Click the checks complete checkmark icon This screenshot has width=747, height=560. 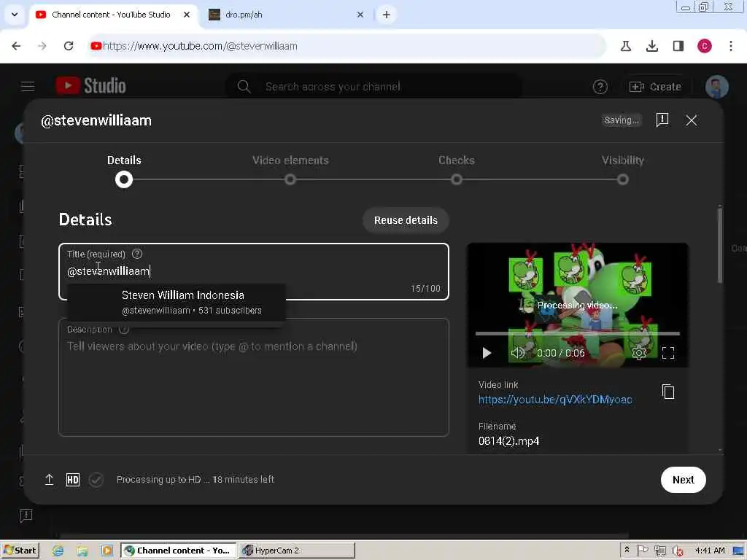[x=96, y=480]
